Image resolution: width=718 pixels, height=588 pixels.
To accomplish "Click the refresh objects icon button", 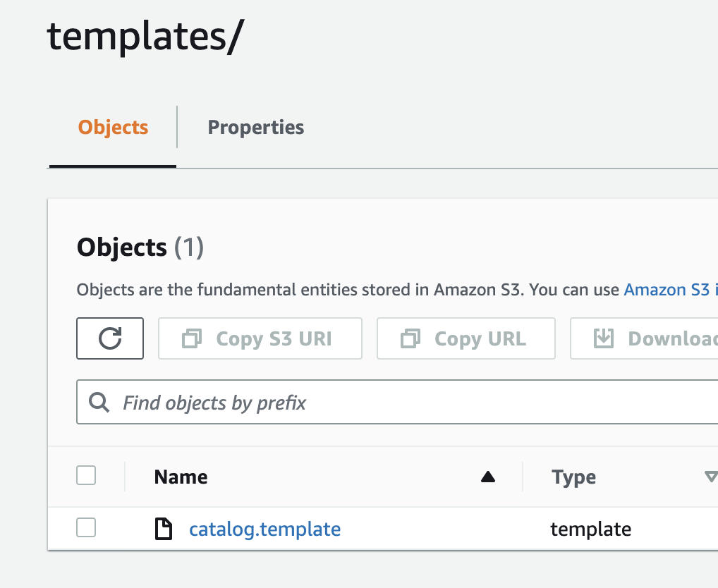I will tap(110, 338).
